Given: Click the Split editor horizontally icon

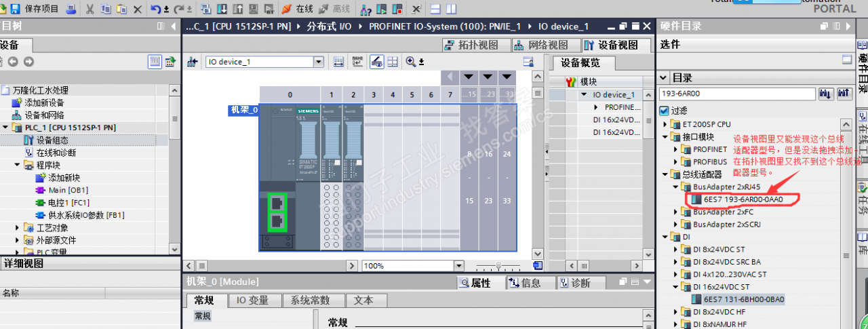Looking at the screenshot, I should (x=435, y=9).
